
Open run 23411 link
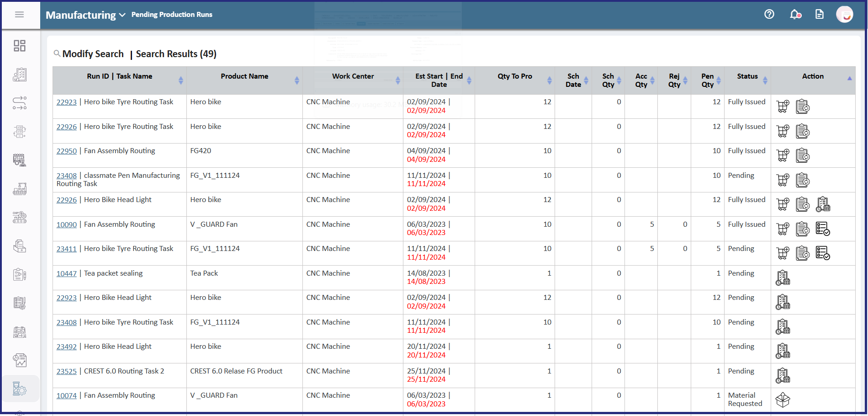point(67,249)
